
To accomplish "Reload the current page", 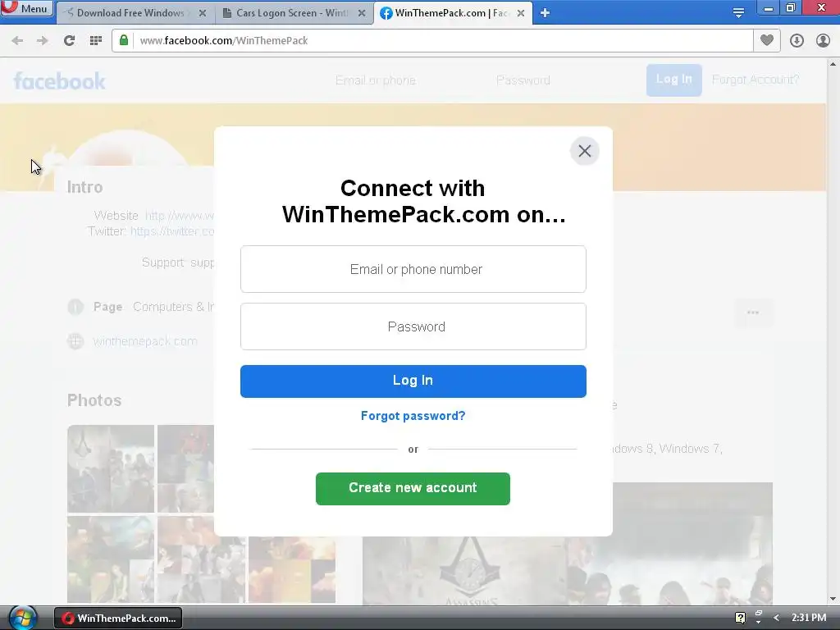I will point(69,41).
